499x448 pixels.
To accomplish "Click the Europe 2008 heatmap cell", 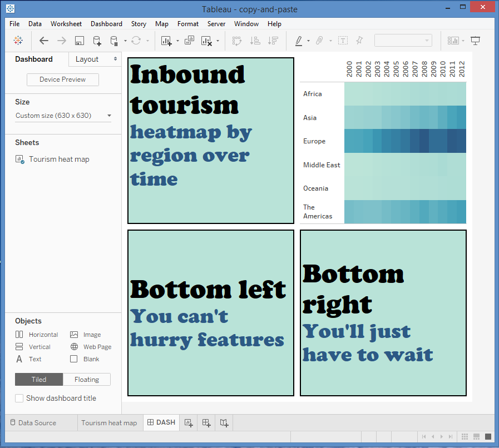I will coord(424,141).
